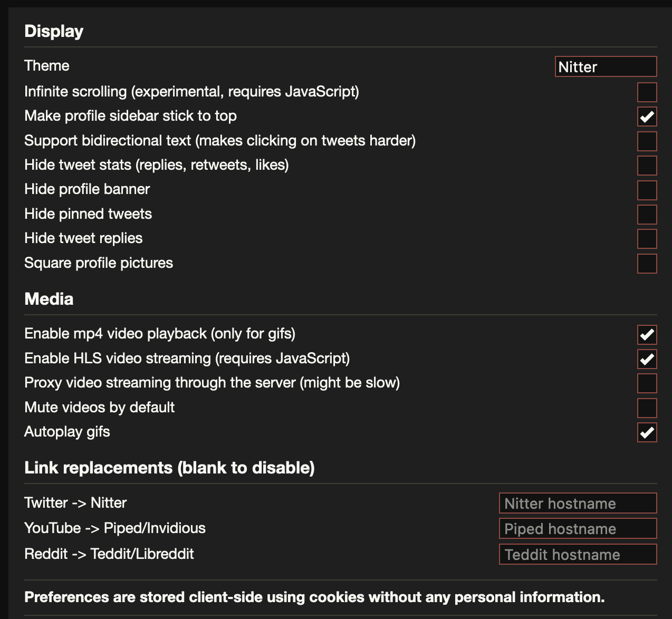Click the Display section heading

tap(53, 31)
